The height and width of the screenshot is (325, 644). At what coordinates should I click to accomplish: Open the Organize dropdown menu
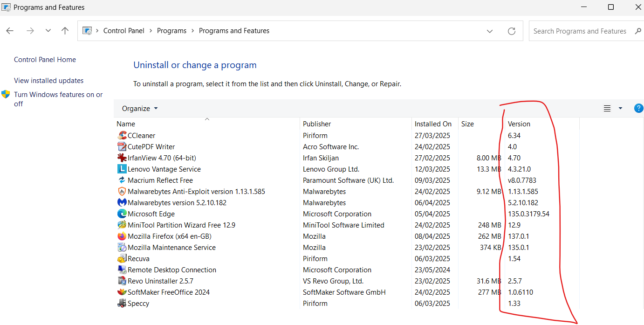140,108
